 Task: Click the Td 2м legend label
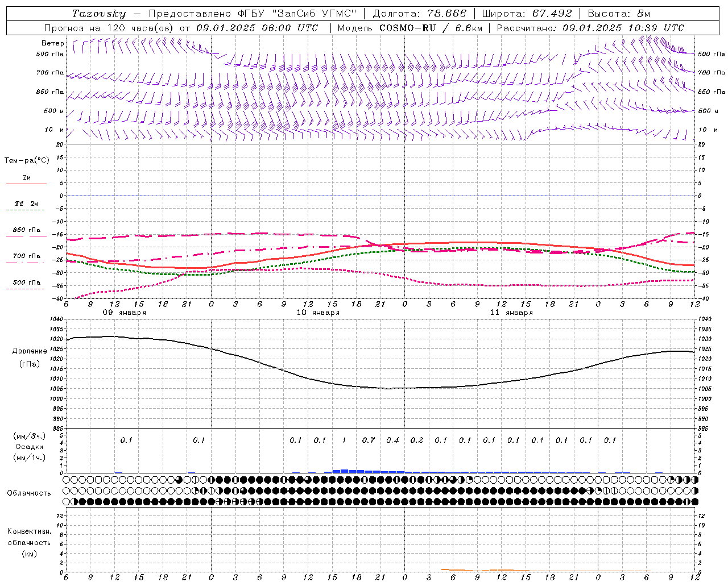point(27,203)
